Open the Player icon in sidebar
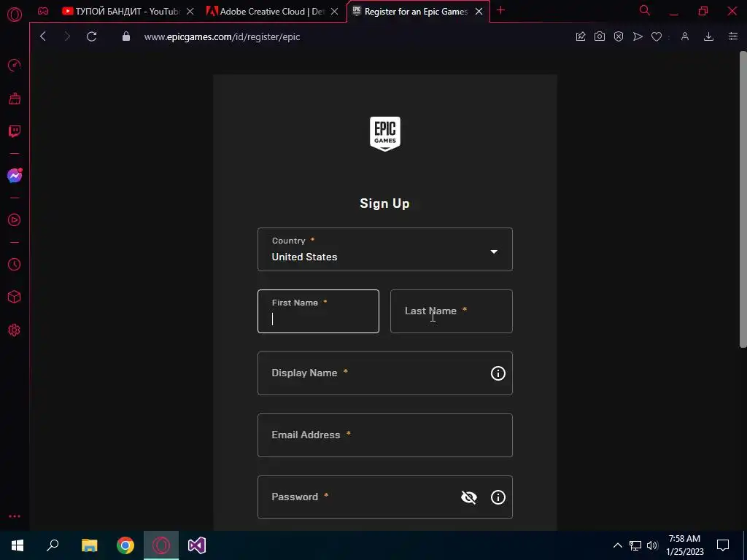Screen dimensions: 747x560 [15, 220]
